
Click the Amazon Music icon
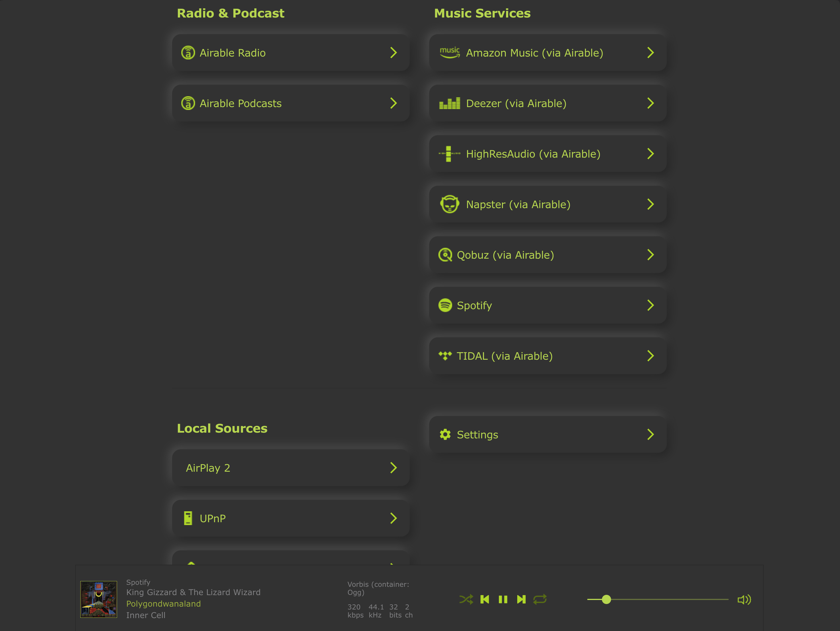pos(450,53)
